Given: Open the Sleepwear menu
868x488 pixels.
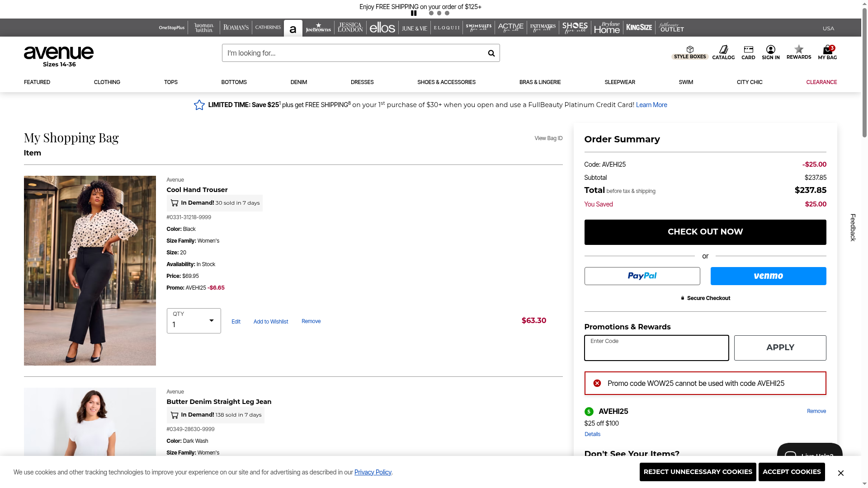Looking at the screenshot, I should (620, 82).
